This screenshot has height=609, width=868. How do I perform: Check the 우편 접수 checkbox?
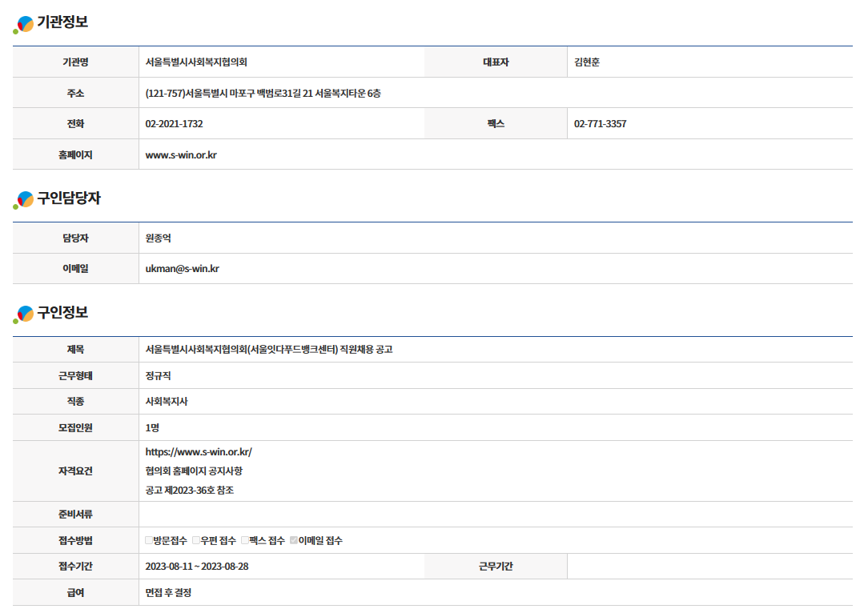coord(196,541)
